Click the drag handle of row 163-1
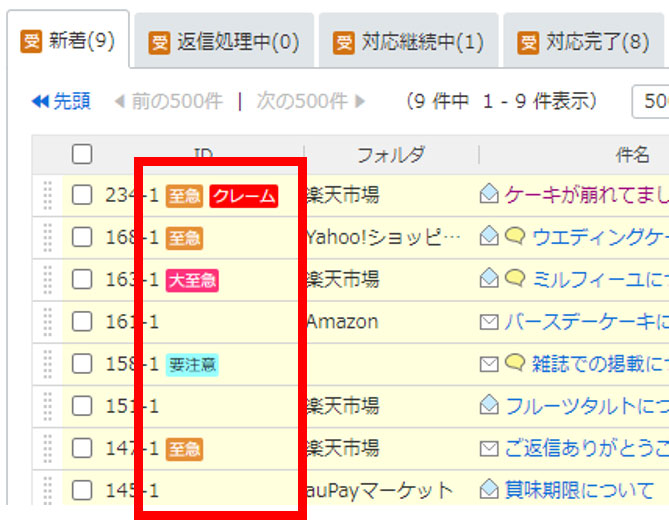The width and height of the screenshot is (669, 520). point(48,280)
